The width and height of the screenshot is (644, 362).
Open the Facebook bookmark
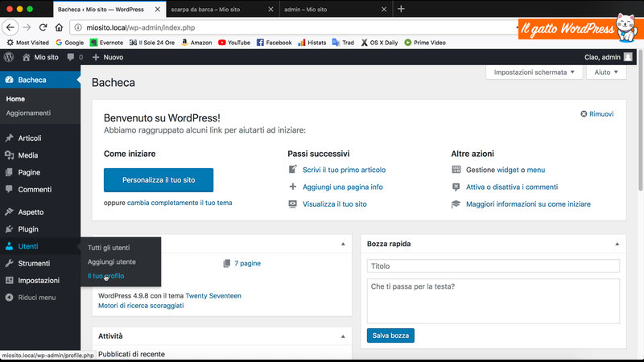(274, 43)
